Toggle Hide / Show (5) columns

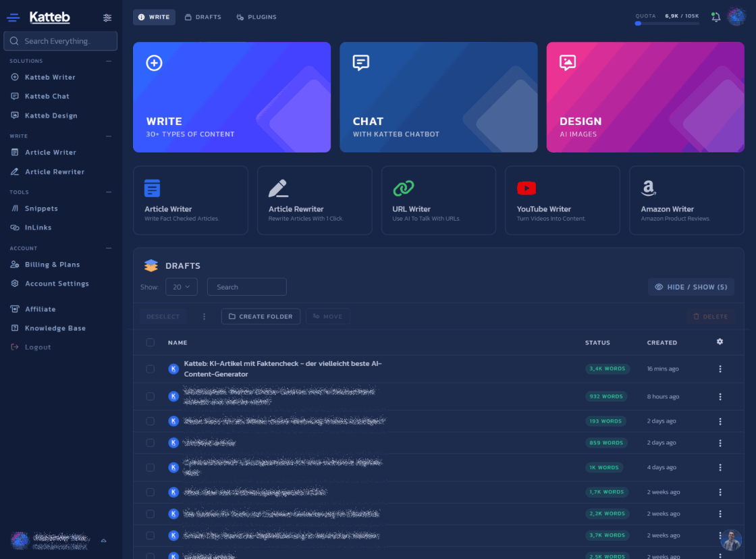[x=691, y=287]
